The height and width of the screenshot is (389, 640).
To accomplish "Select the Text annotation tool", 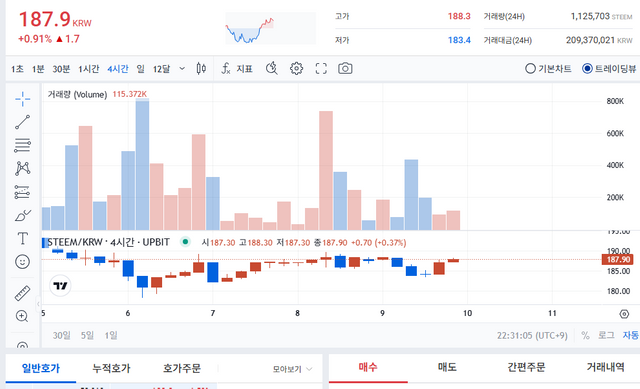I will pyautogui.click(x=22, y=238).
